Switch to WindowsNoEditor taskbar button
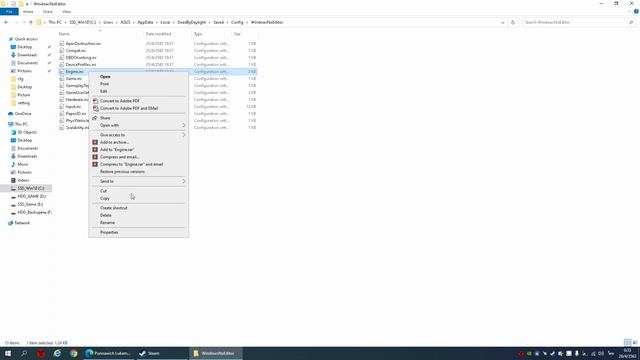Viewport: 640px width, 360px height. point(216,353)
